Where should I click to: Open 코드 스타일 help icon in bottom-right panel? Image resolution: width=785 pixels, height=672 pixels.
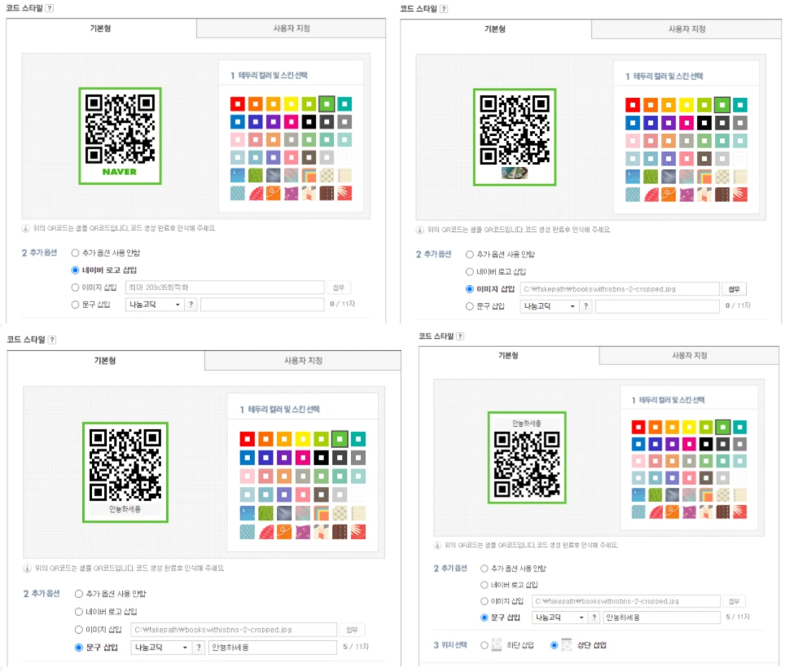tap(460, 336)
